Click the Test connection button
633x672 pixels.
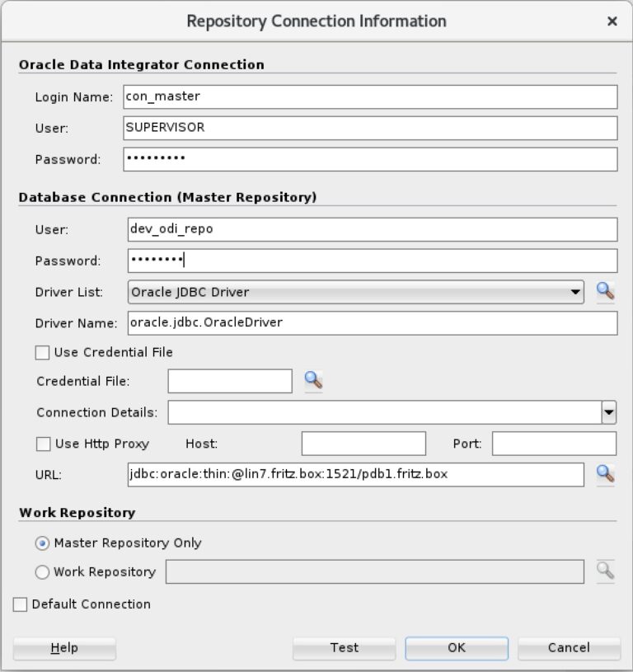click(344, 647)
